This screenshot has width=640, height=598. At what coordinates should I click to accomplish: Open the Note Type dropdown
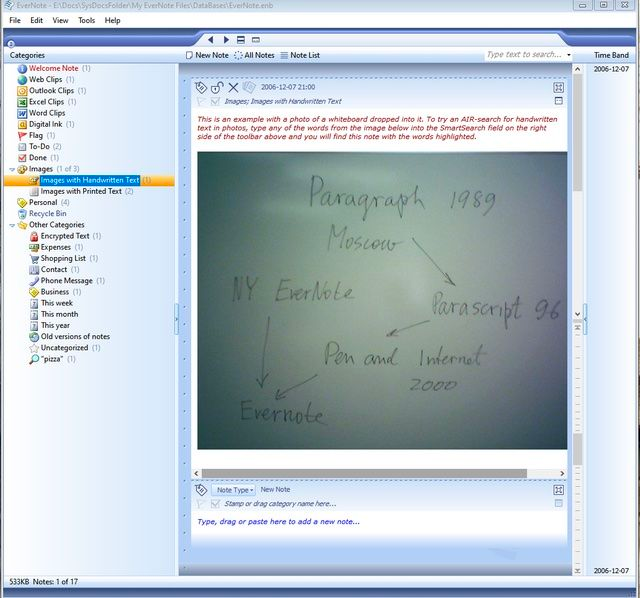(x=233, y=490)
